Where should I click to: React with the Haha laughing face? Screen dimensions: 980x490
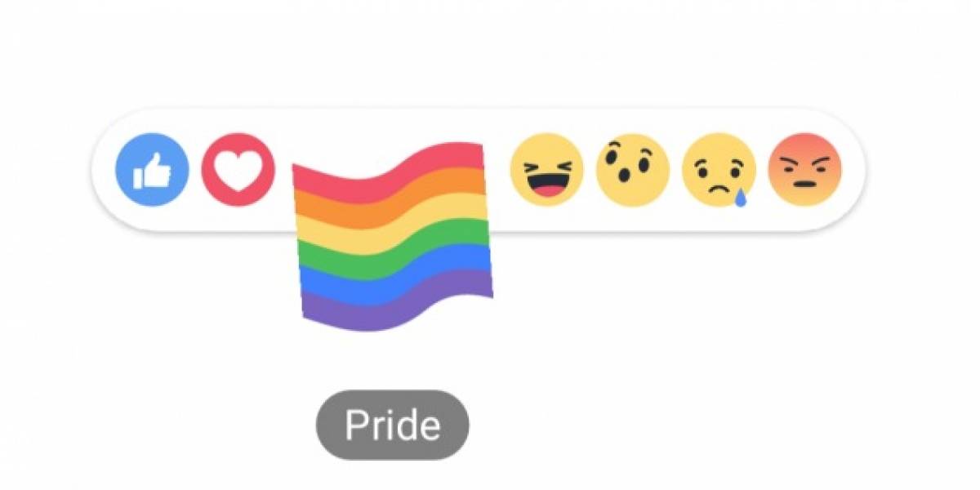pos(546,171)
